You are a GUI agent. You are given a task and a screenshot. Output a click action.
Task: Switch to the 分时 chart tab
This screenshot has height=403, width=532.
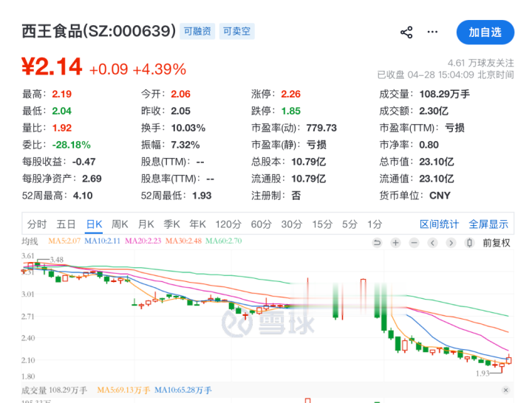pos(37,224)
